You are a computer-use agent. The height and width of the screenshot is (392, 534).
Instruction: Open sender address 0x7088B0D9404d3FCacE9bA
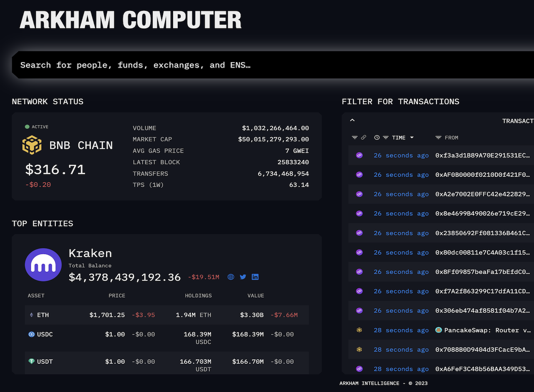483,349
